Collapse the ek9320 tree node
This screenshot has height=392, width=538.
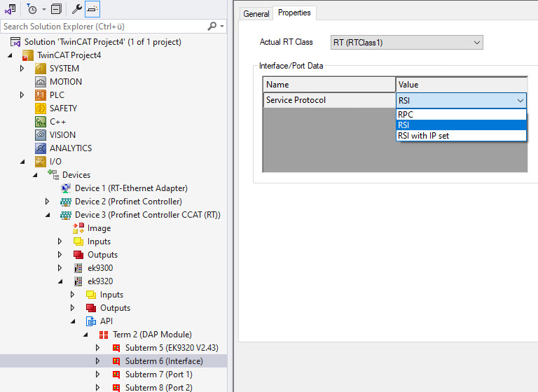[x=60, y=281]
